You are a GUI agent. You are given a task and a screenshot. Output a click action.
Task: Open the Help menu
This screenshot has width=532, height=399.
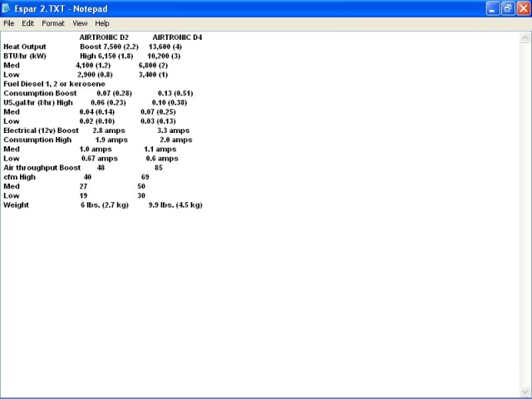(101, 23)
